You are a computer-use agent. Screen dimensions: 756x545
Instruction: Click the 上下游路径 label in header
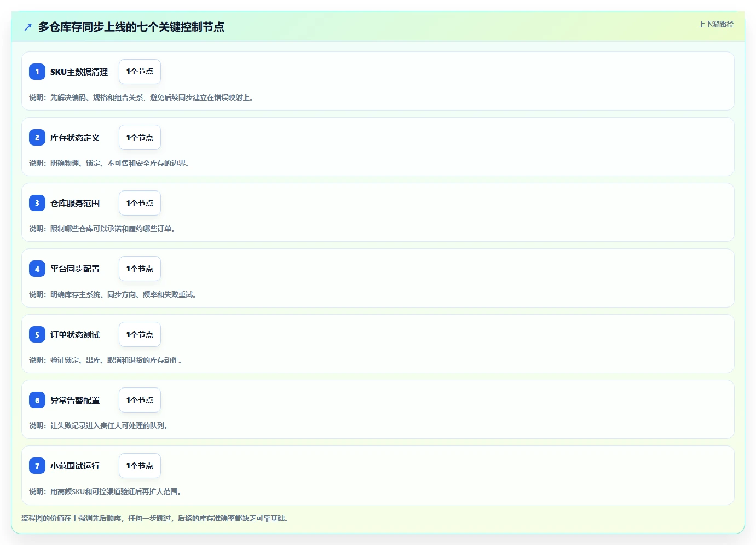715,24
